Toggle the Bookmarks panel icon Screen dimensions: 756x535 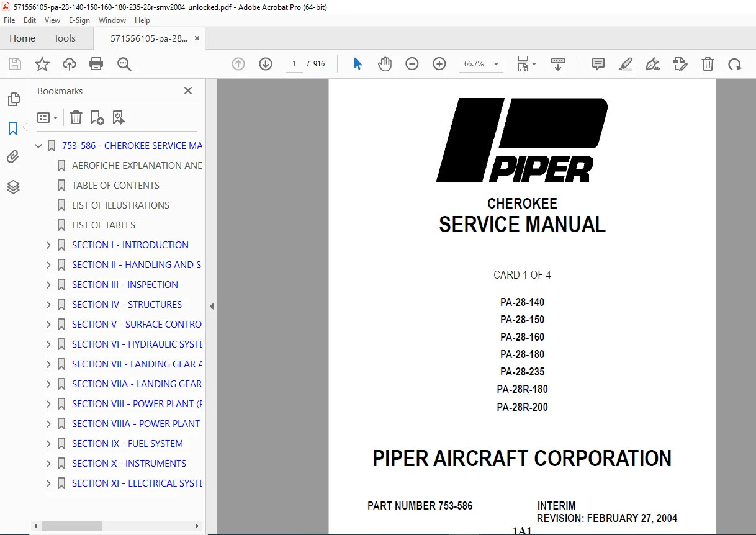[x=13, y=128]
